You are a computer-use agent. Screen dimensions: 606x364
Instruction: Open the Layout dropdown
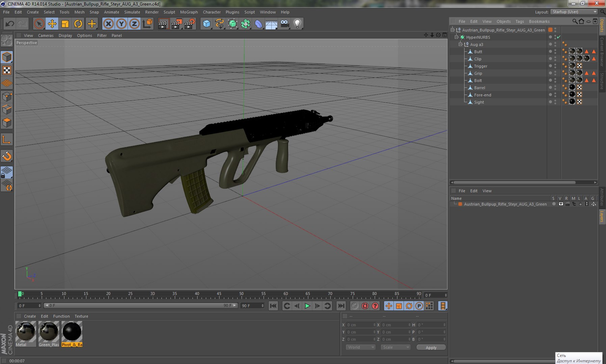(x=574, y=12)
